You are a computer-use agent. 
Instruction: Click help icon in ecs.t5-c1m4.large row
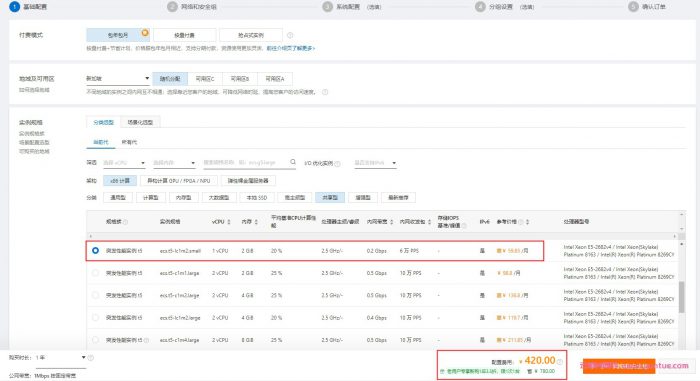point(146,340)
